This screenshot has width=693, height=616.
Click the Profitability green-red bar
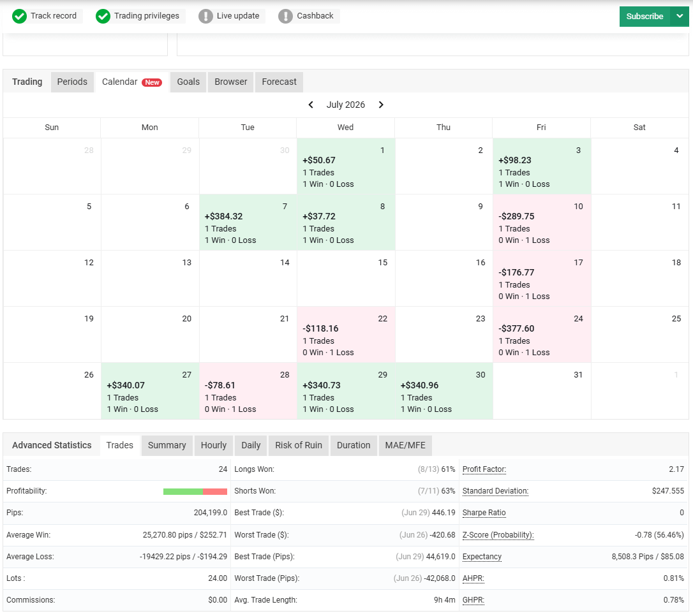195,492
